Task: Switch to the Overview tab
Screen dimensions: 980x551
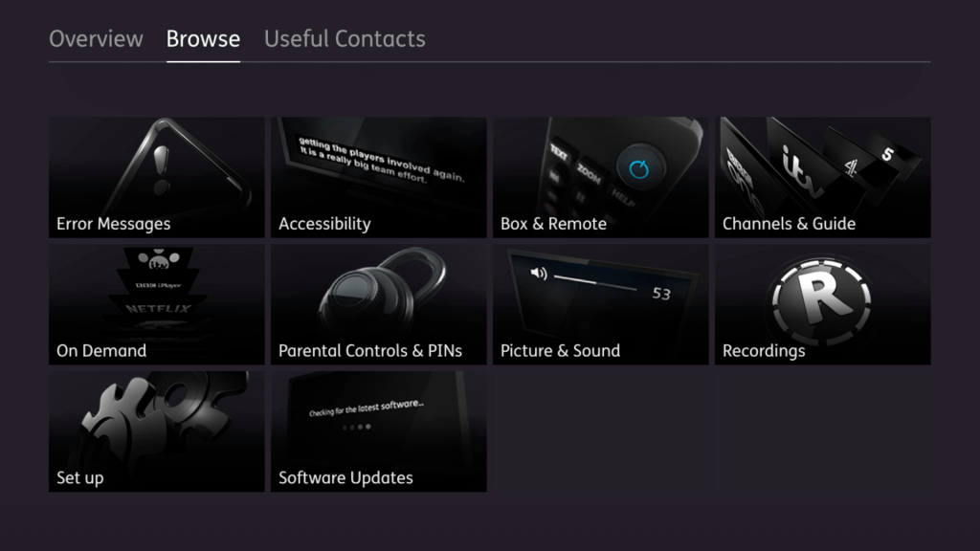Action: [96, 39]
